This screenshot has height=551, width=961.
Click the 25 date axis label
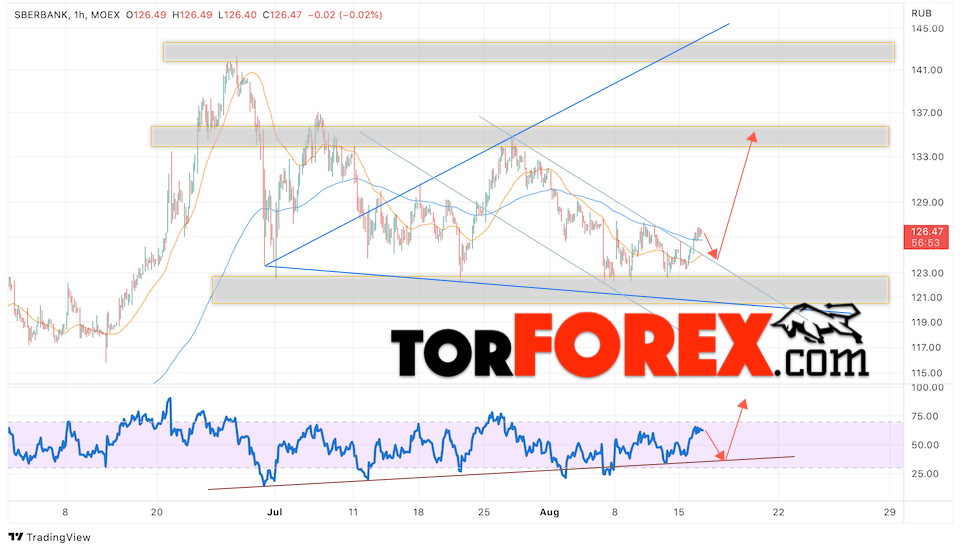[484, 512]
